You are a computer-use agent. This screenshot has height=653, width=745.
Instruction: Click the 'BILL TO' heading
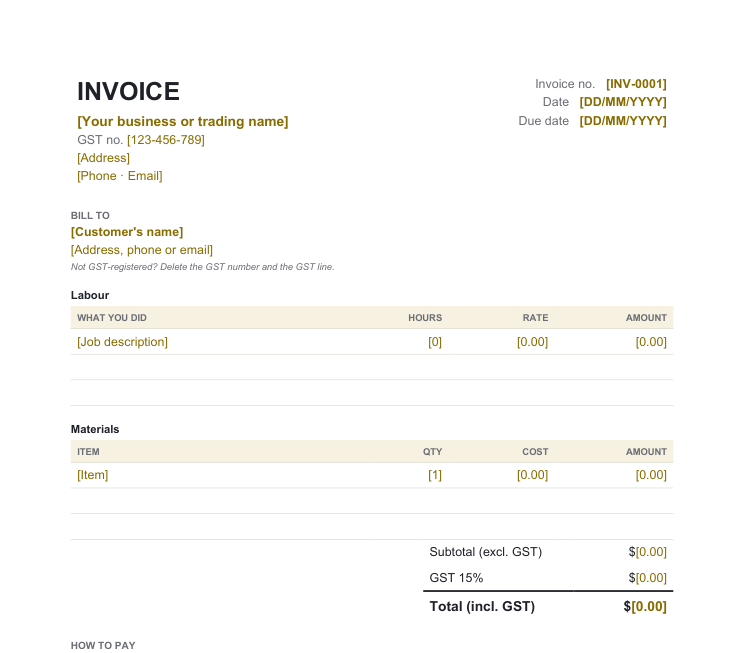pos(90,216)
